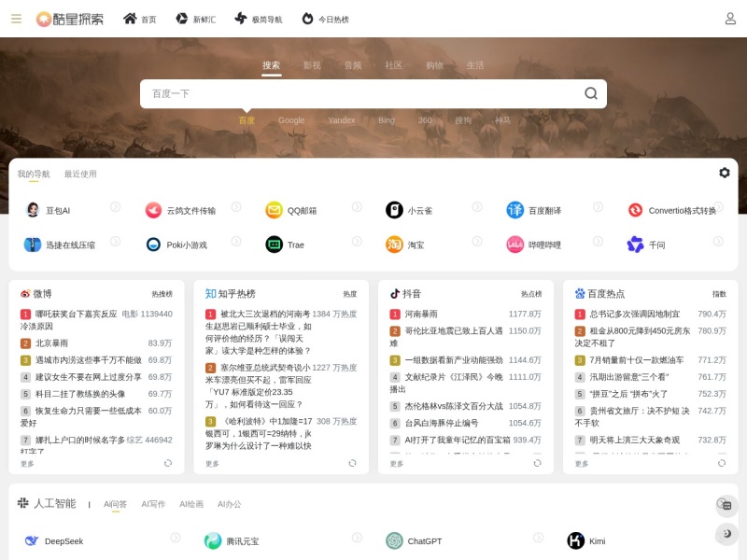
Task: Open the Poki小游戏 icon
Action: pos(153,245)
